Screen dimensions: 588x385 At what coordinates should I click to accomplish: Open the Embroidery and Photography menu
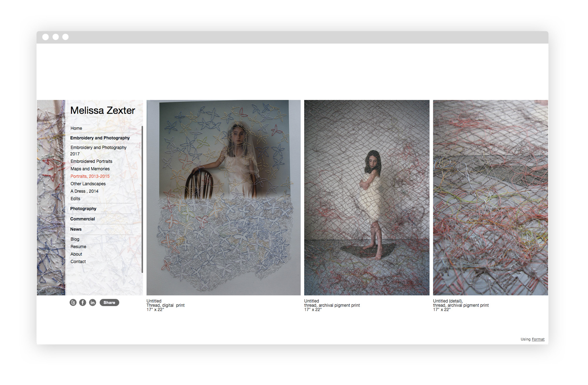pos(100,138)
